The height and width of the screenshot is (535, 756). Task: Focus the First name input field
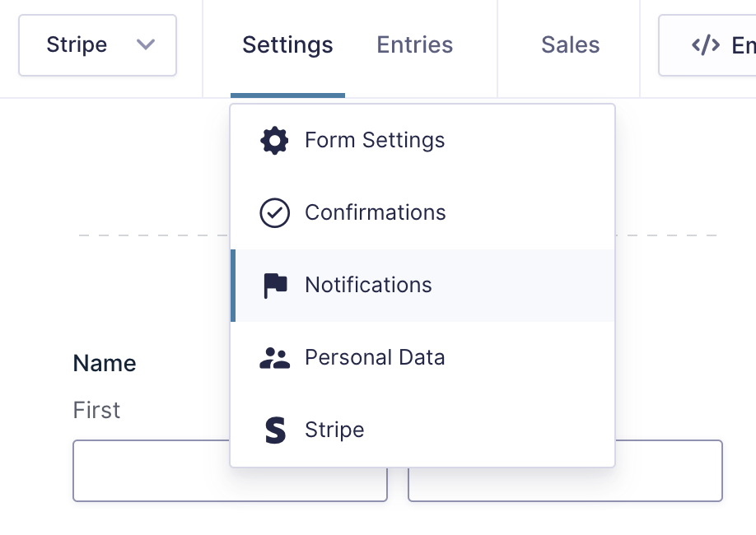[230, 471]
